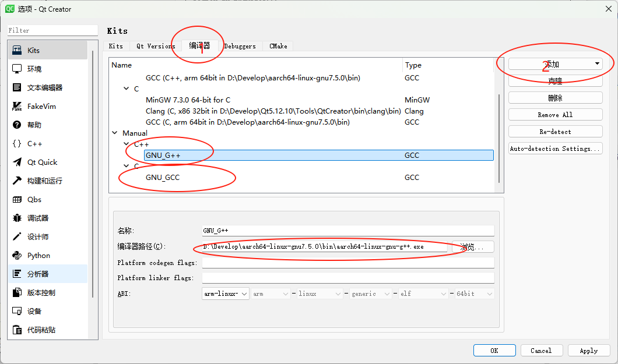Image resolution: width=618 pixels, height=364 pixels.
Task: Open the Python category icon
Action: [x=17, y=256]
